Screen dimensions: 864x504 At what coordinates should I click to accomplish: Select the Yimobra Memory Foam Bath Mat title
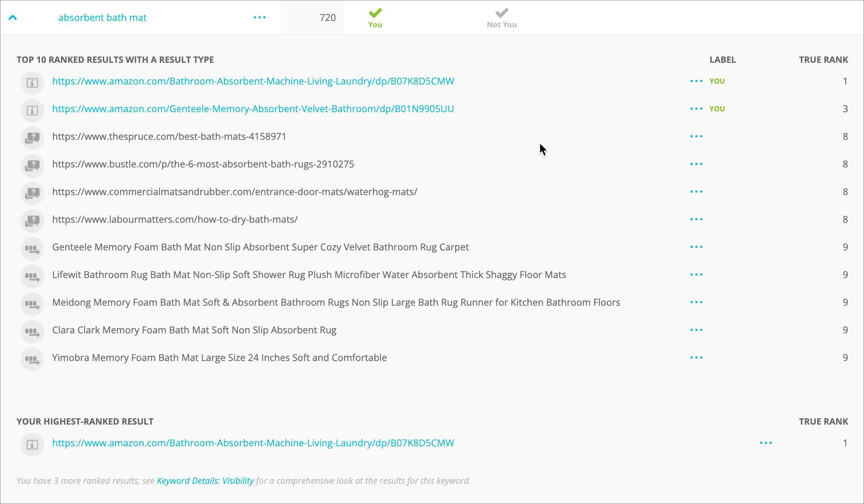(x=219, y=357)
